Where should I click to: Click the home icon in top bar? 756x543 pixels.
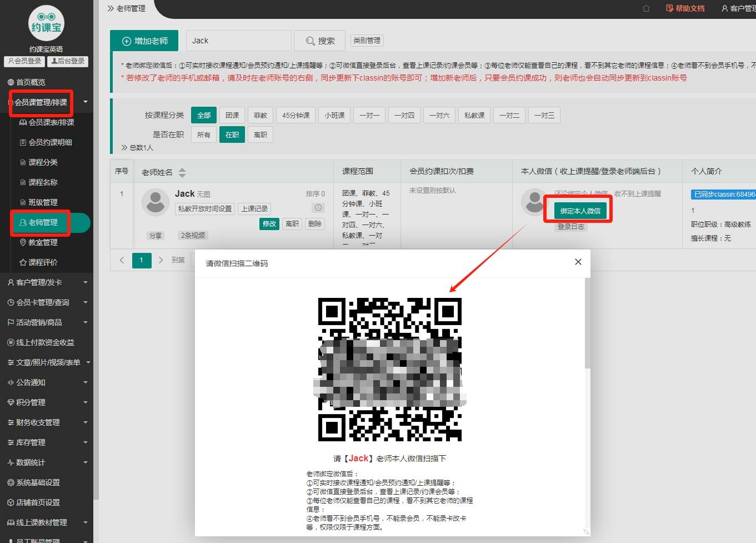646,8
